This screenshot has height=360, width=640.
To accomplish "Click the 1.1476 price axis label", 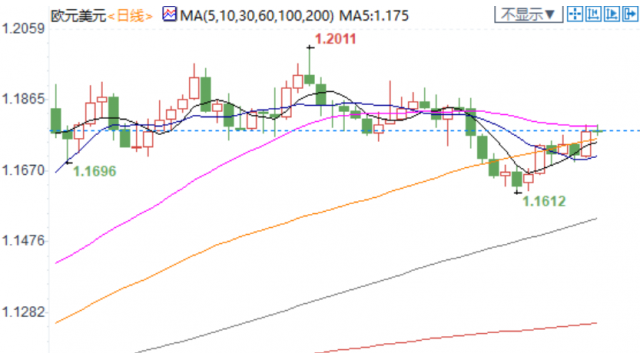I will coord(23,241).
